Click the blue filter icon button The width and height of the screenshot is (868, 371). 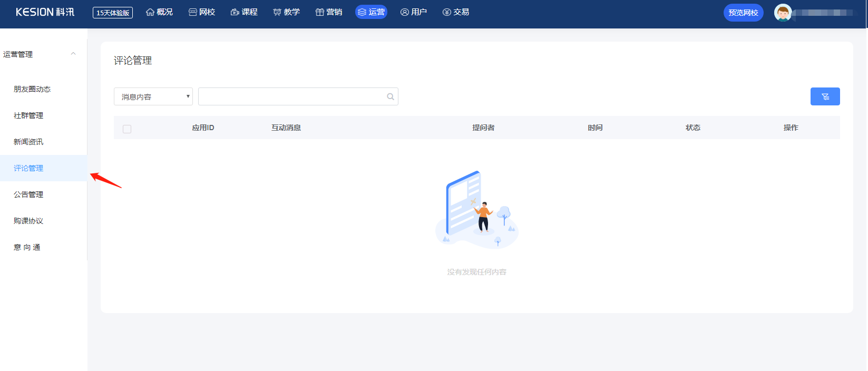click(x=825, y=96)
